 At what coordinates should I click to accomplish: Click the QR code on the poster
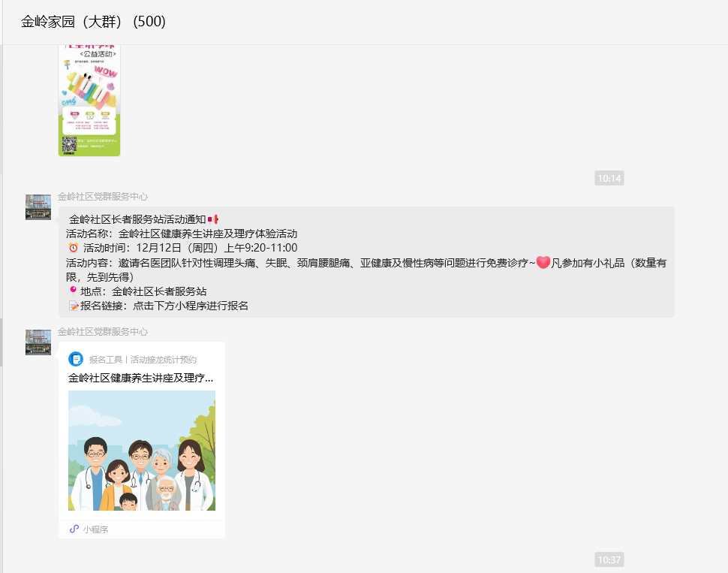69,144
